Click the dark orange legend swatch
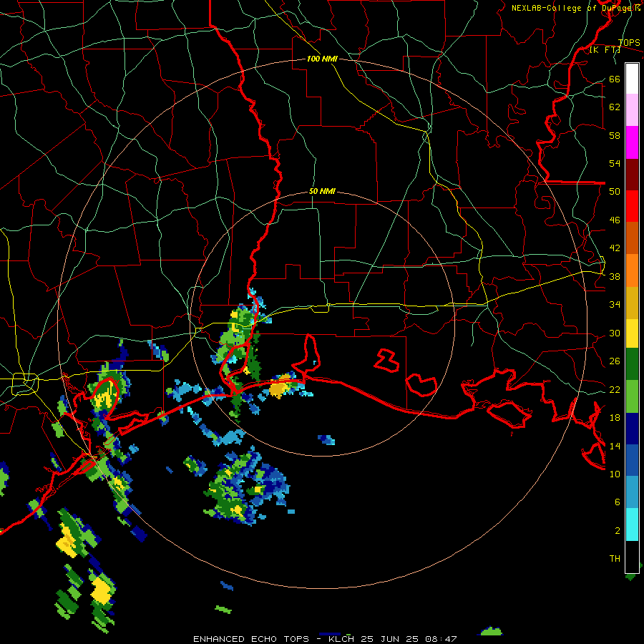Screen dimensions: 644x644 632,238
